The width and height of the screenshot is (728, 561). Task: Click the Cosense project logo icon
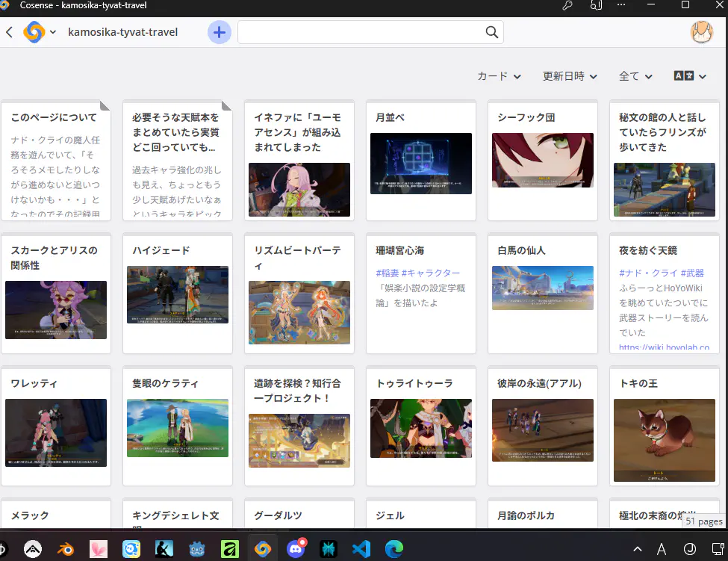pyautogui.click(x=36, y=32)
